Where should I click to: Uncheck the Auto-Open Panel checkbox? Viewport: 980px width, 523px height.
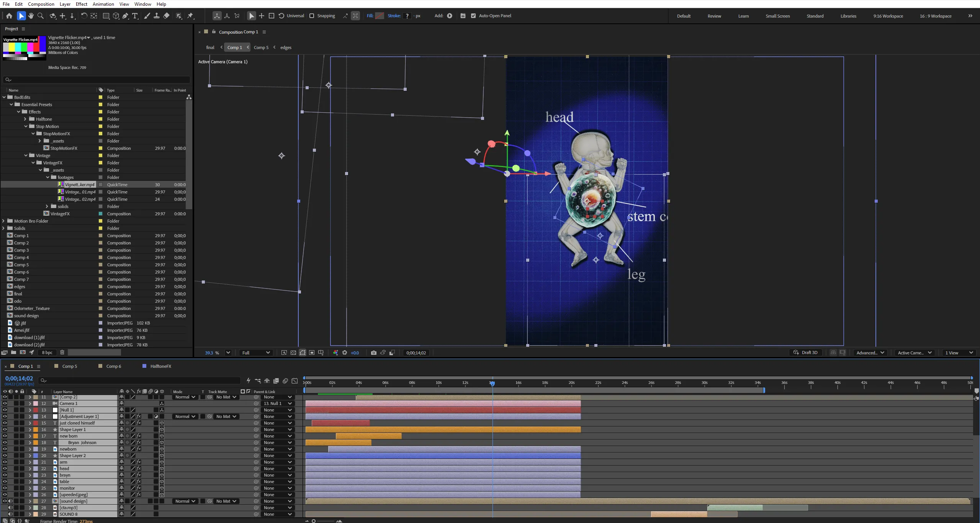pyautogui.click(x=473, y=16)
